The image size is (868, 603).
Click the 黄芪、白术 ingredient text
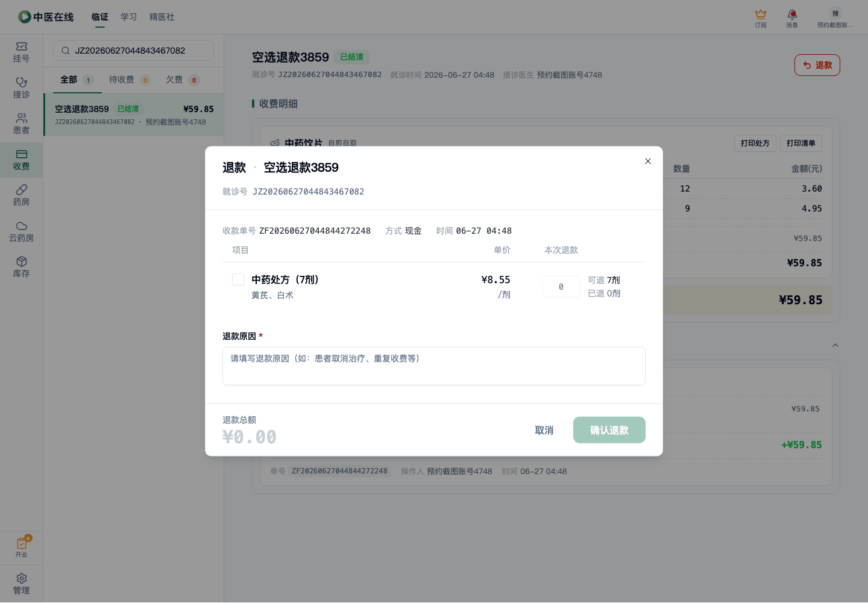click(x=272, y=295)
